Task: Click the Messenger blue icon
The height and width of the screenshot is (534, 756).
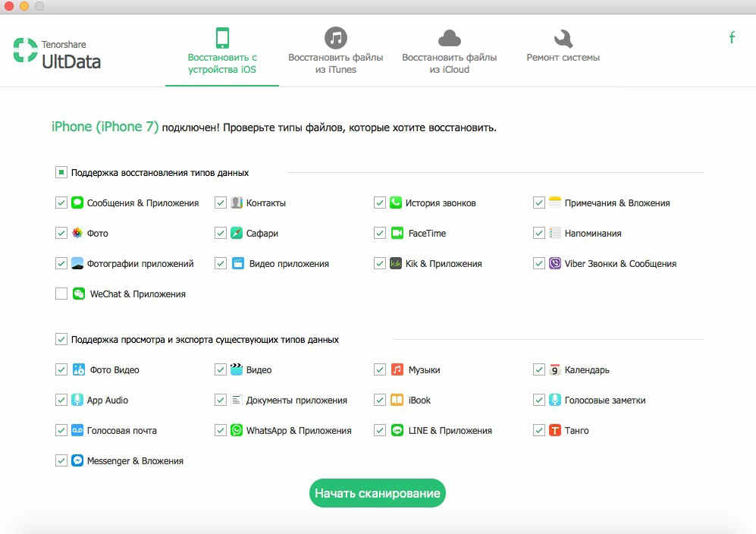Action: point(77,461)
